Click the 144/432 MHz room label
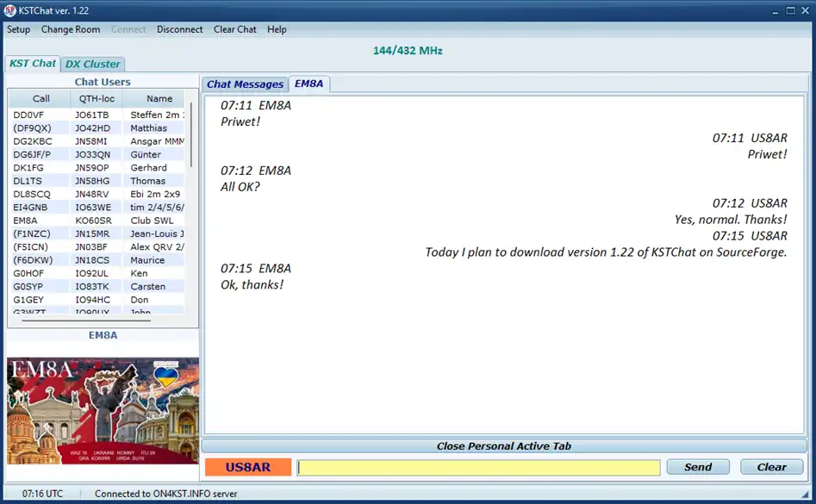The image size is (816, 504). pyautogui.click(x=408, y=51)
